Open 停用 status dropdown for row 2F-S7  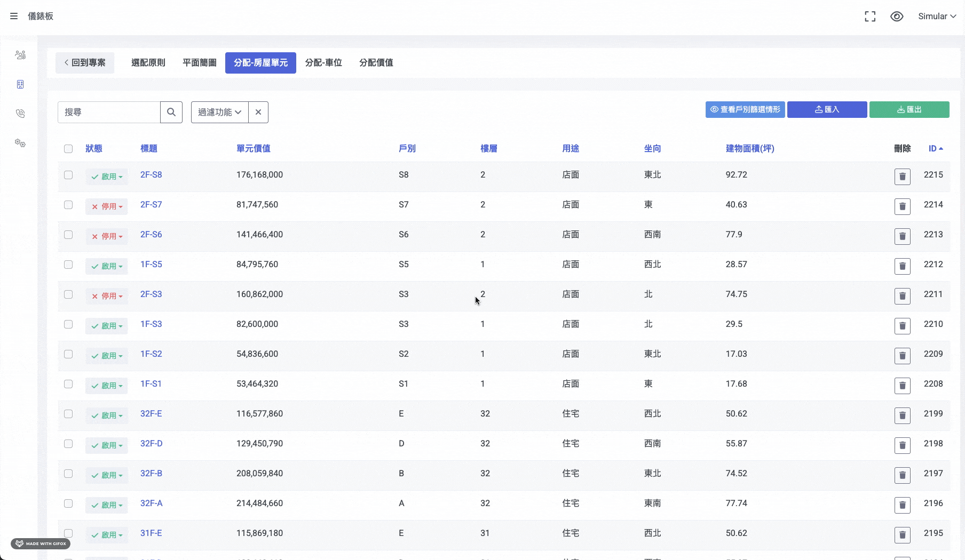click(107, 206)
